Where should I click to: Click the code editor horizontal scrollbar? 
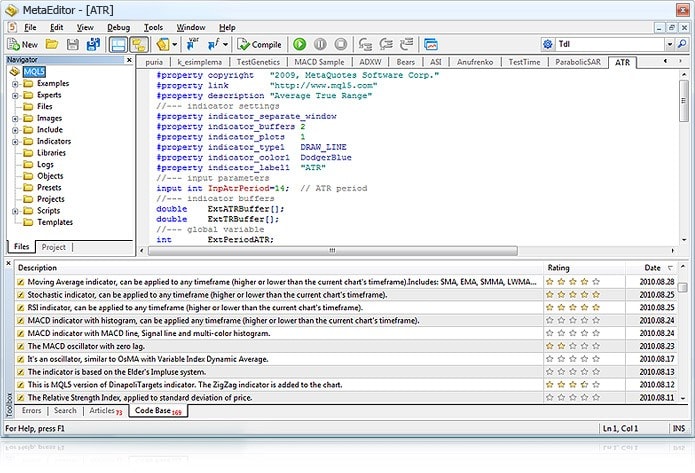332,251
